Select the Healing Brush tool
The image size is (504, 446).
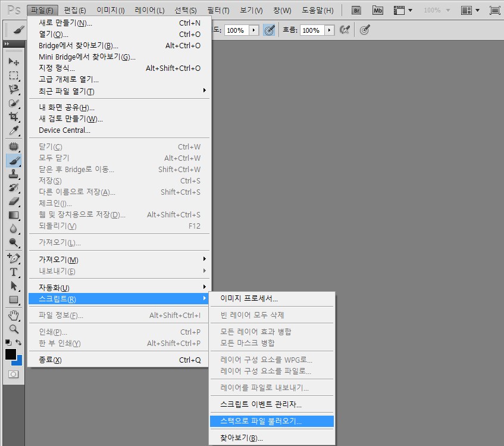coord(14,146)
